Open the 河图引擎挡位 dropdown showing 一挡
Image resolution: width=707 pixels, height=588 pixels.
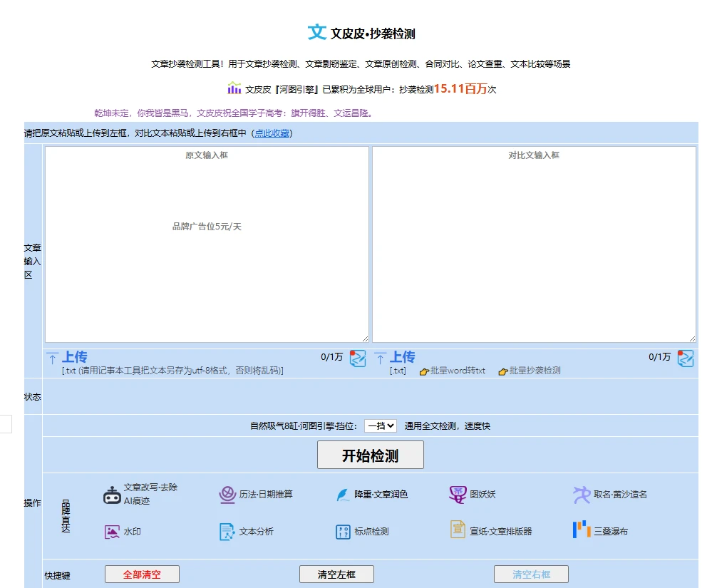380,425
